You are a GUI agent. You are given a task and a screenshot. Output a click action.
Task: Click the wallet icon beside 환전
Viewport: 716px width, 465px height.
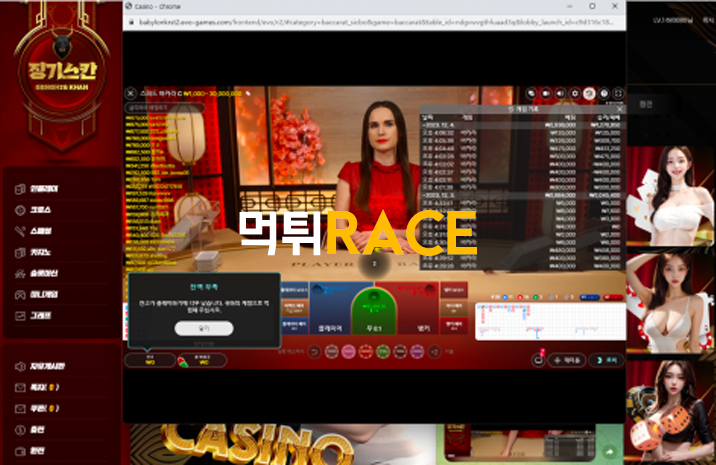(x=20, y=451)
